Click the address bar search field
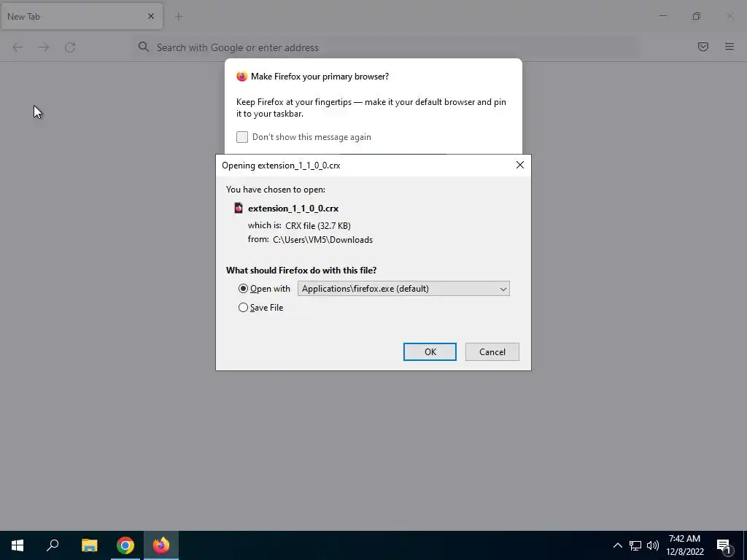 (x=386, y=47)
